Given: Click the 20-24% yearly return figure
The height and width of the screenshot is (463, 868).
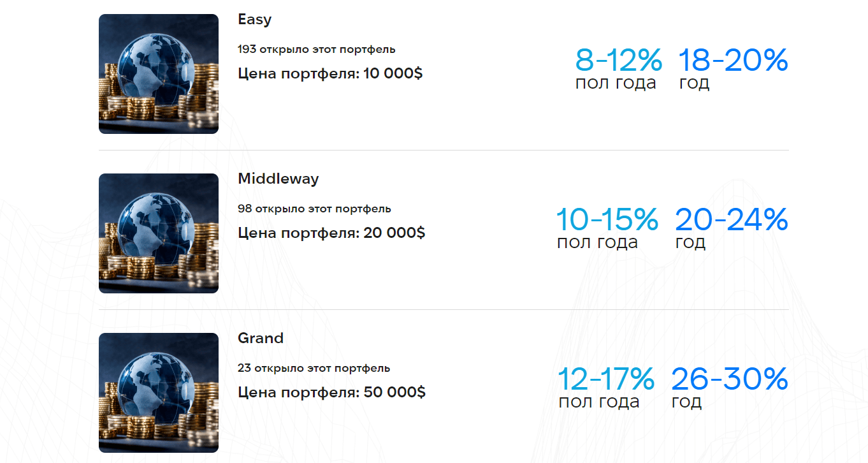Looking at the screenshot, I should click(x=732, y=220).
